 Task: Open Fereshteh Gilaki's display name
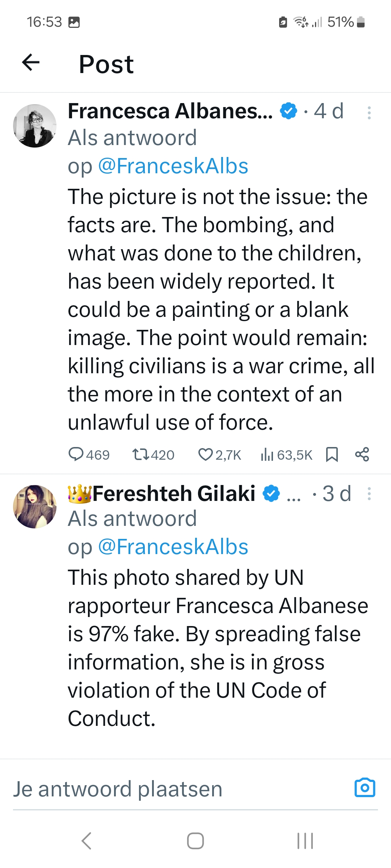pyautogui.click(x=174, y=494)
